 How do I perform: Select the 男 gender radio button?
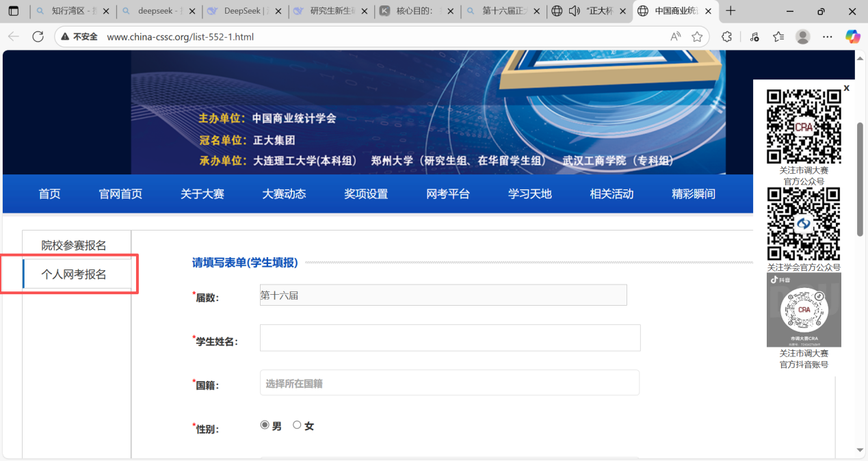[265, 425]
